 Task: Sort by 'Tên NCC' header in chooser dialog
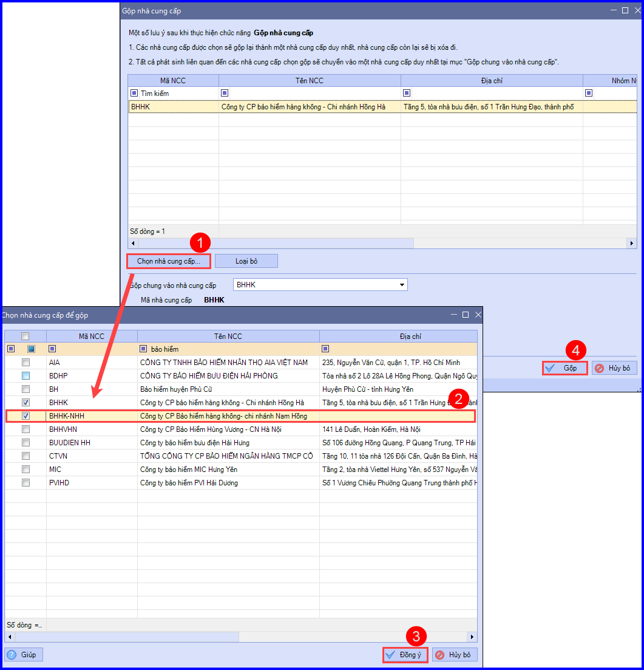[x=228, y=337]
